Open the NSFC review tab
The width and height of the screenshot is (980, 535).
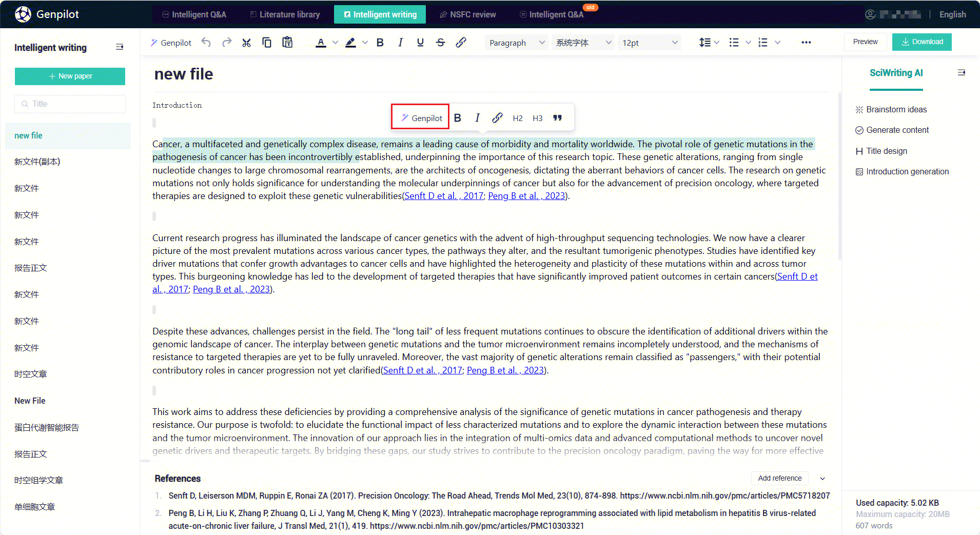coord(468,14)
